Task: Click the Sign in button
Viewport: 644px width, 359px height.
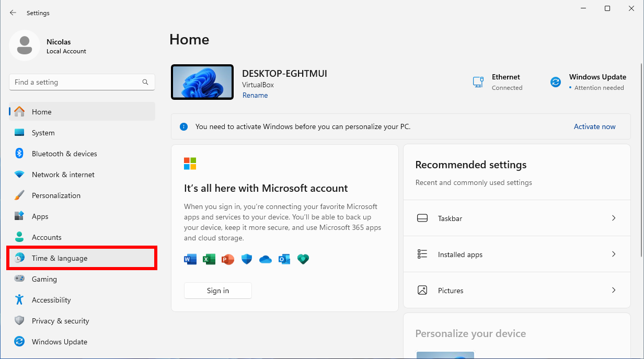Action: [x=218, y=291]
